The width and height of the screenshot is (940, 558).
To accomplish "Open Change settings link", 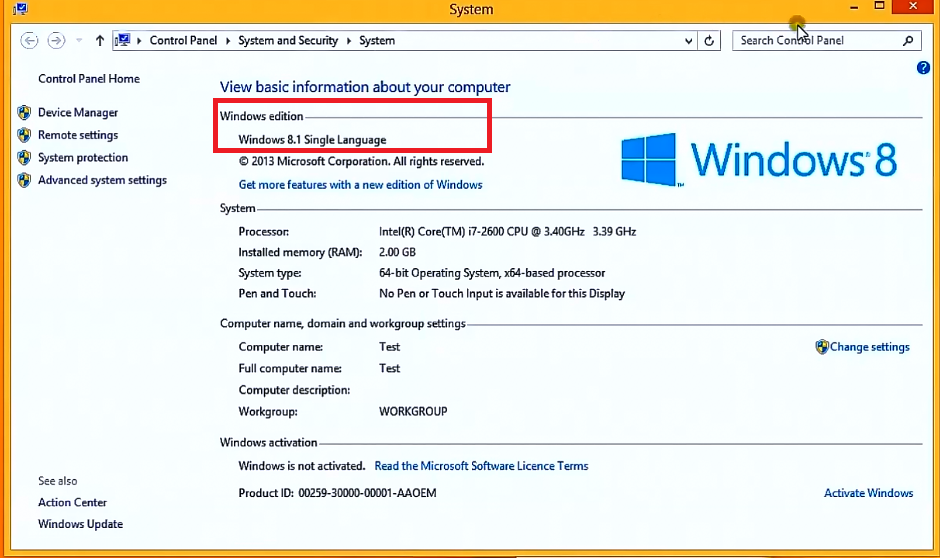I will [869, 346].
